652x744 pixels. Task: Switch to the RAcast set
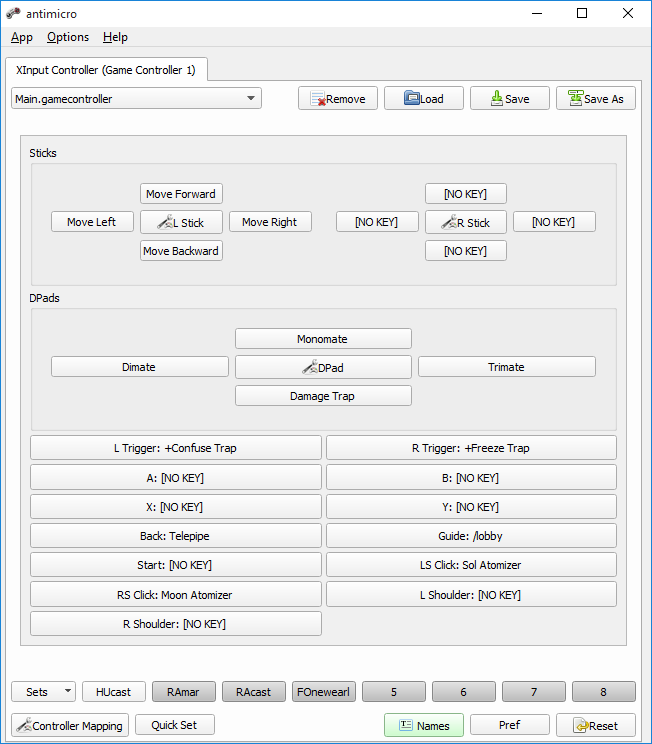(x=254, y=692)
